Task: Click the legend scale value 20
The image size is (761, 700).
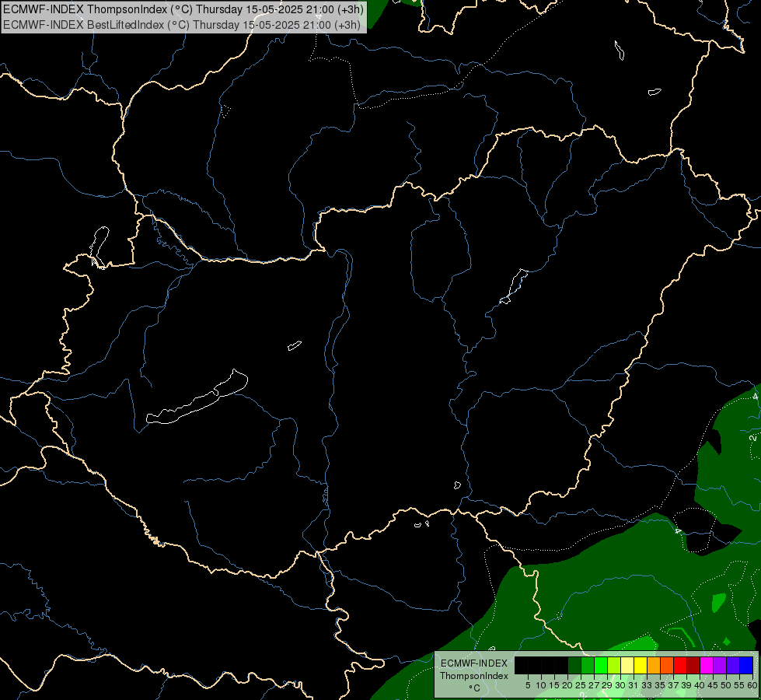Action: (x=567, y=685)
